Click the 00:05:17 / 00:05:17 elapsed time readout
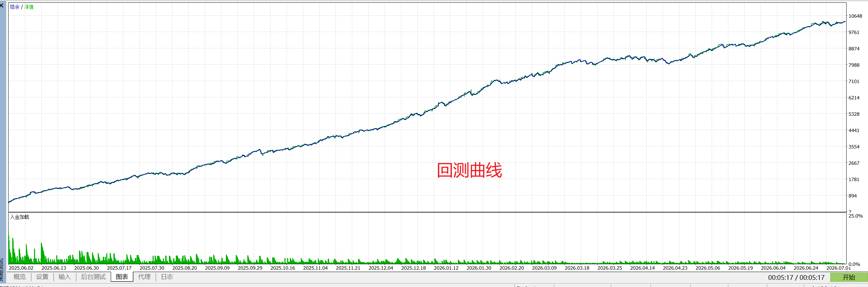Screen dimensions: 868x287 click(796, 277)
